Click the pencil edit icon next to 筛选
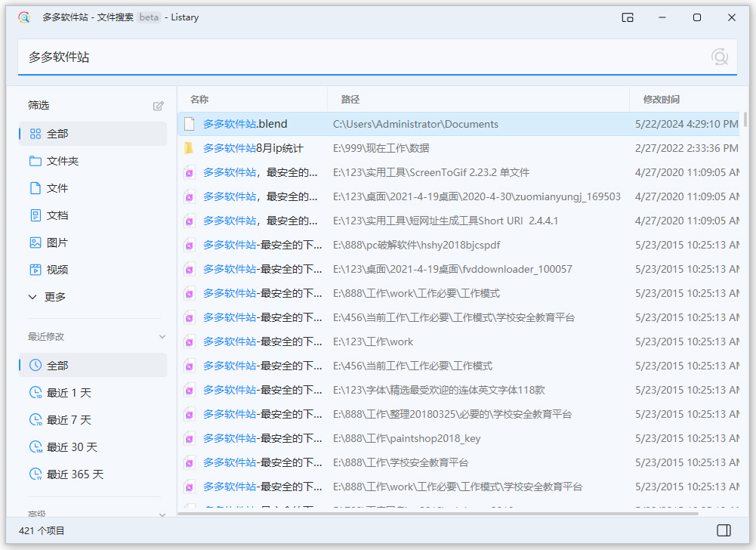Viewport: 756px width, 550px height. [x=158, y=106]
